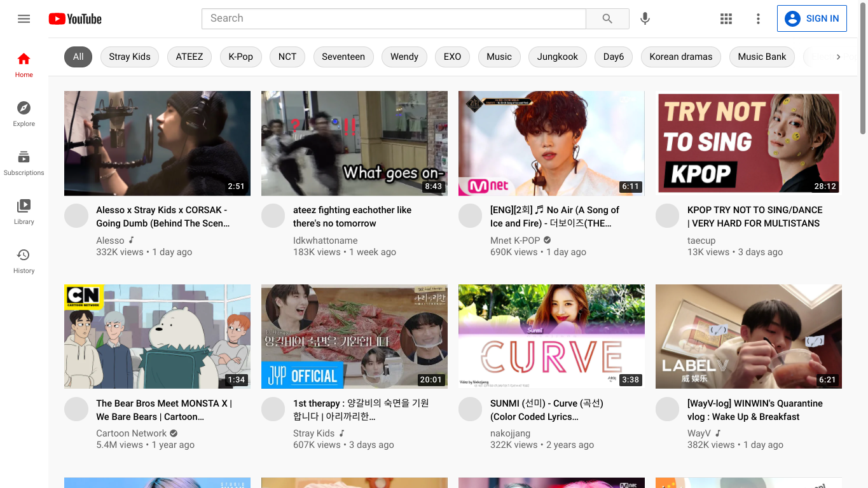Filter by Seventeen chip

(343, 57)
